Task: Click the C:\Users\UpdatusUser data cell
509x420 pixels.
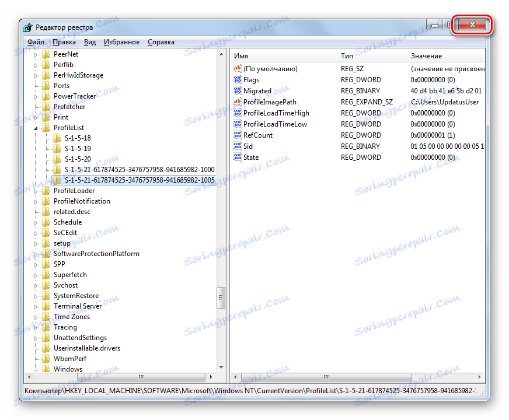Action: [x=444, y=102]
